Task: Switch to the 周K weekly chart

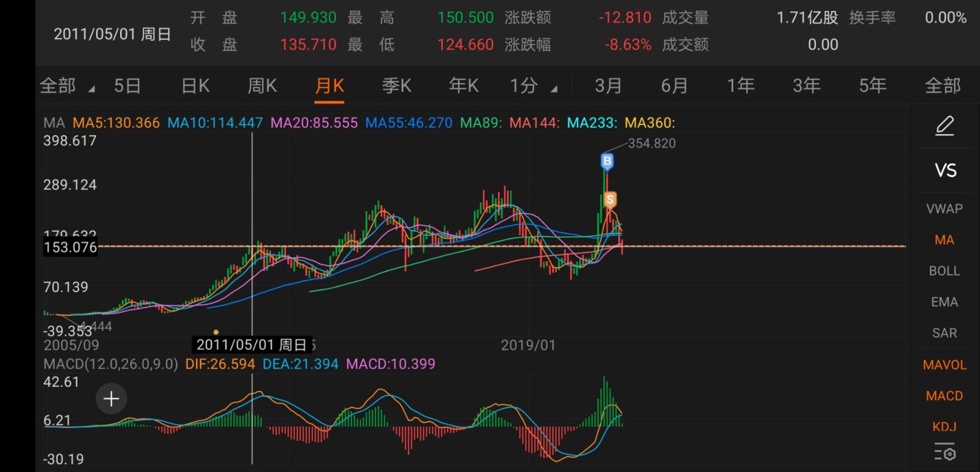Action: tap(262, 86)
